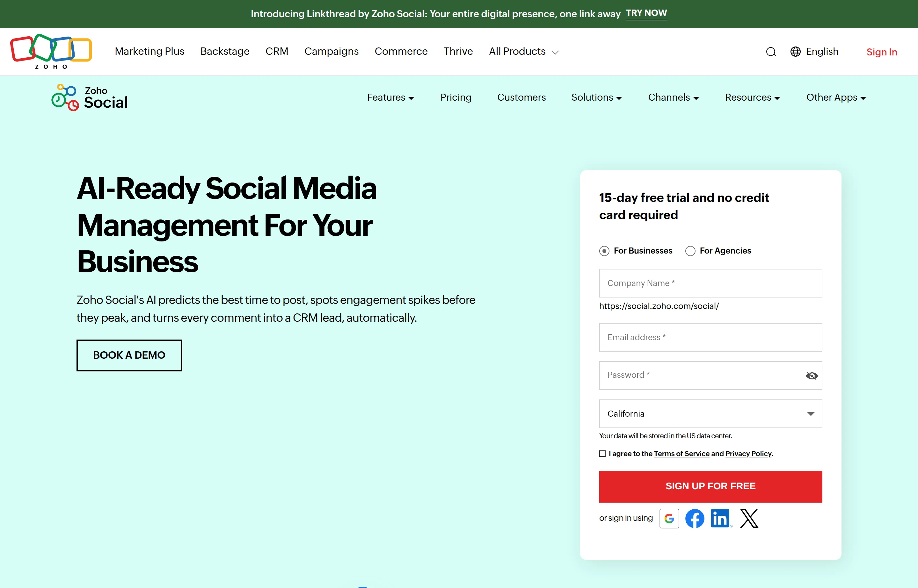Screen dimensions: 918x588
Task: Click the Linkthread announcement banner text
Action: pyautogui.click(x=435, y=14)
